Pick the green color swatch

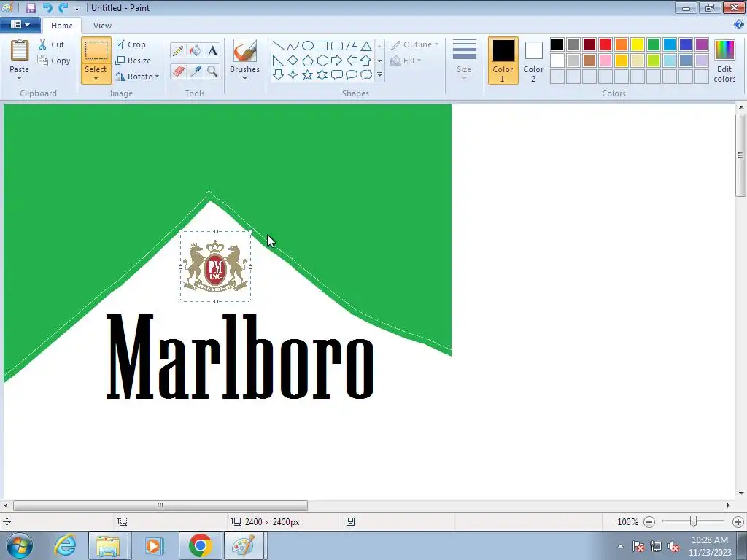click(654, 44)
